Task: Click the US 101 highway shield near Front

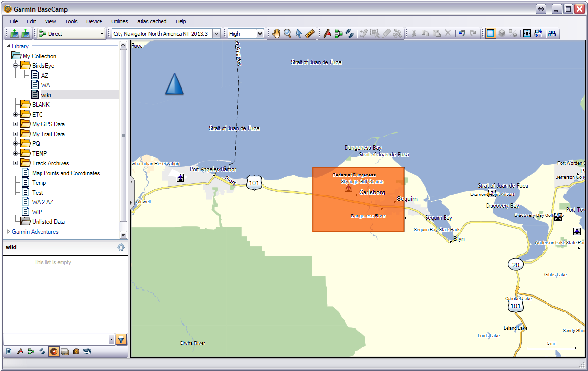Action: [x=254, y=183]
